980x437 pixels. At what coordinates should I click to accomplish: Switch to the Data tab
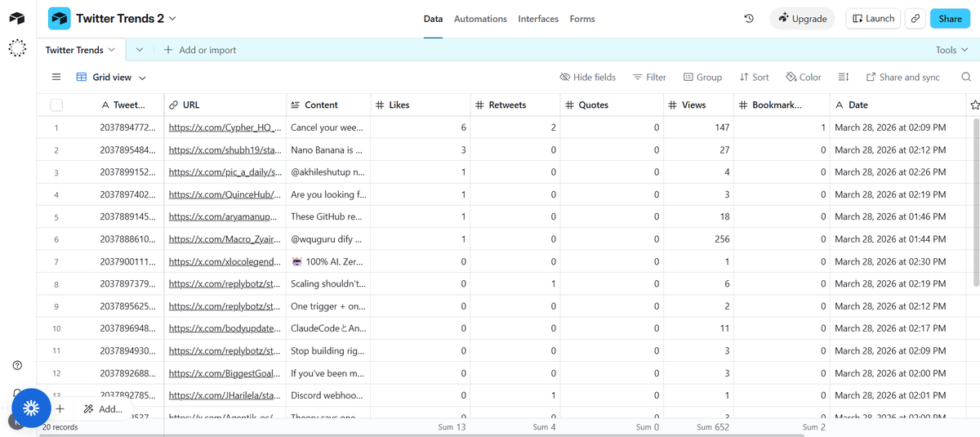[433, 19]
